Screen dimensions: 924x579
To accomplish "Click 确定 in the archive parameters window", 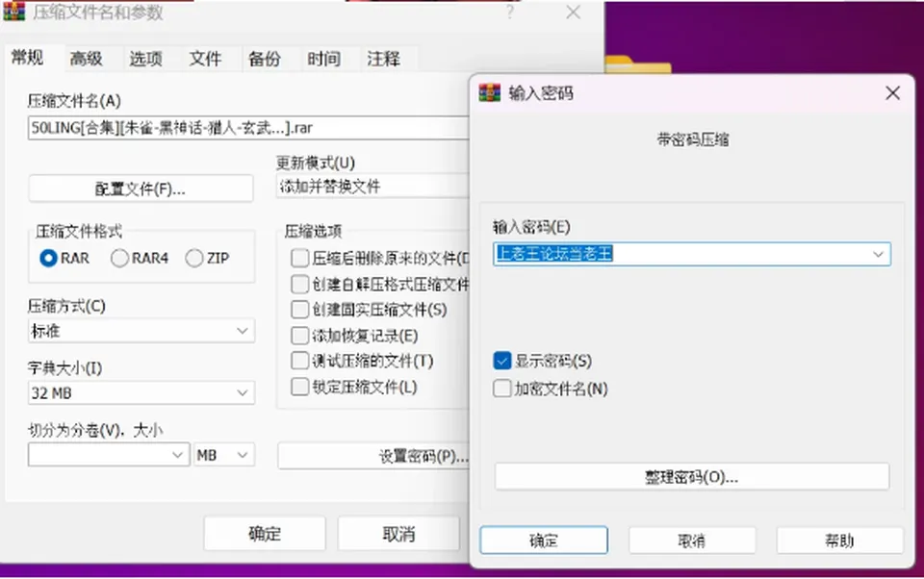I will point(265,534).
